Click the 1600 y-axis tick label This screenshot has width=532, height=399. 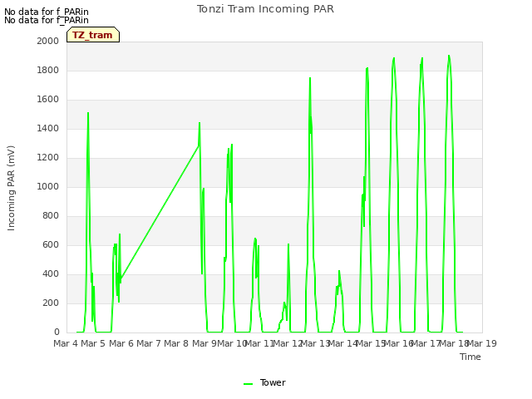click(48, 100)
